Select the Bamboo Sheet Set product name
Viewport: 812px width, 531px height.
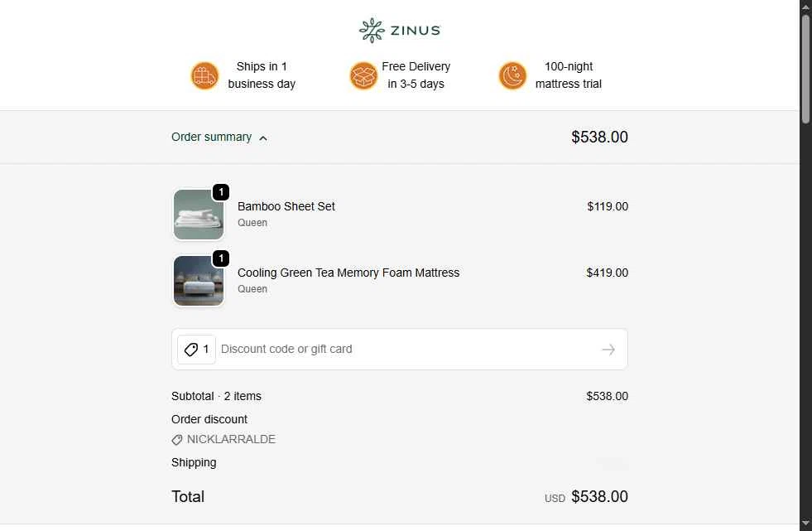click(286, 206)
